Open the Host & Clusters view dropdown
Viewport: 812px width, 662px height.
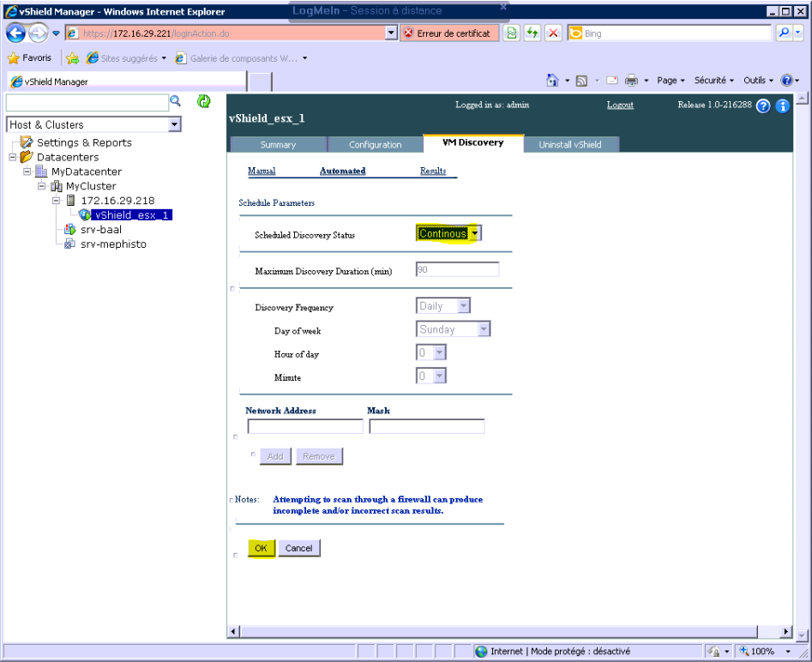[x=175, y=125]
